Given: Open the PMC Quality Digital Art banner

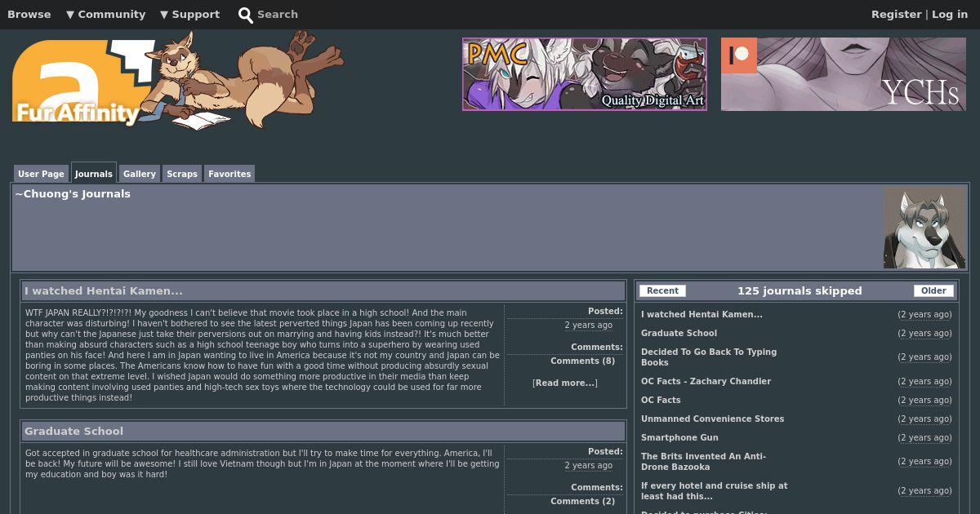Looking at the screenshot, I should coord(585,74).
